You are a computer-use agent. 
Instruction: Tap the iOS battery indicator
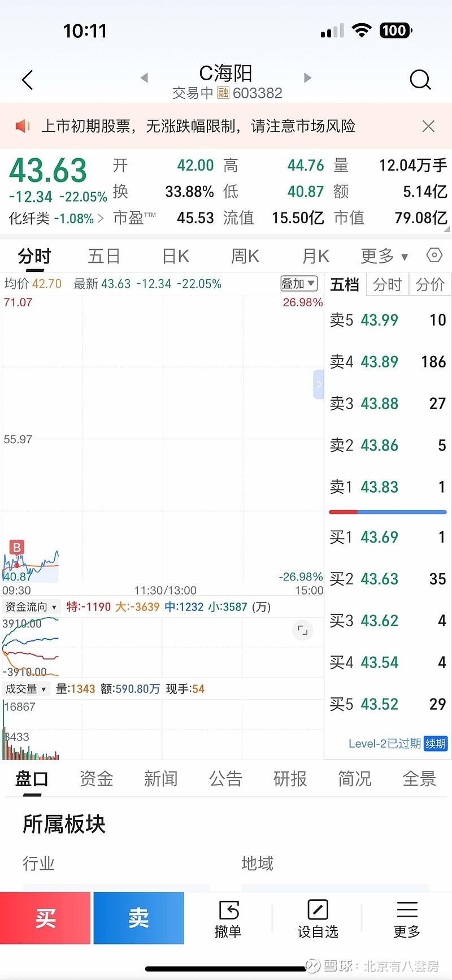[396, 31]
